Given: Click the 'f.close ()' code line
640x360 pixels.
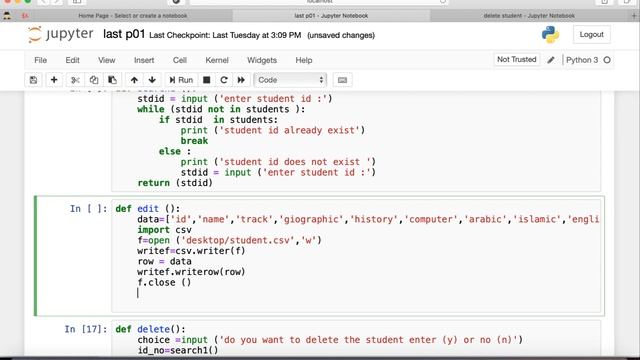Looking at the screenshot, I should point(164,282).
